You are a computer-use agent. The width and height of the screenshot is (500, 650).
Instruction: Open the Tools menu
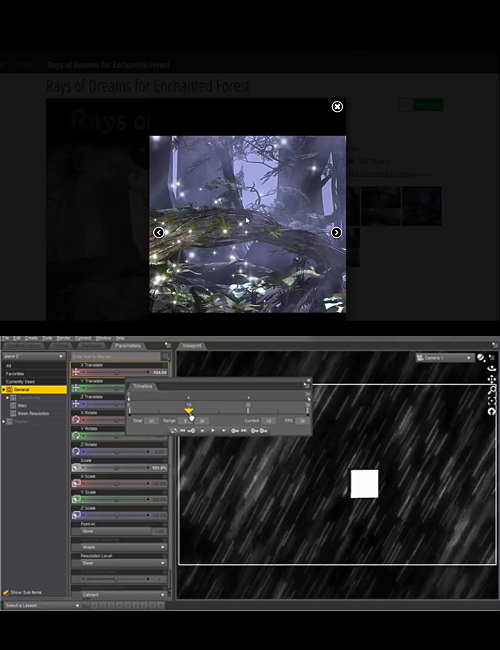[47, 338]
